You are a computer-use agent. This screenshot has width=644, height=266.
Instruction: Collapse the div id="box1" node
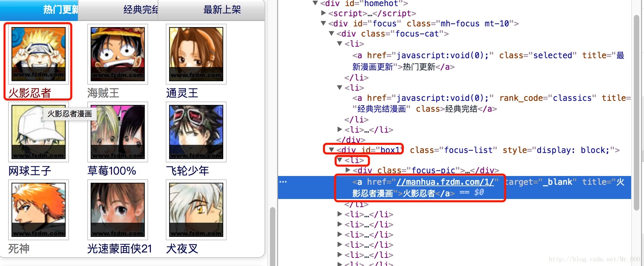331,150
